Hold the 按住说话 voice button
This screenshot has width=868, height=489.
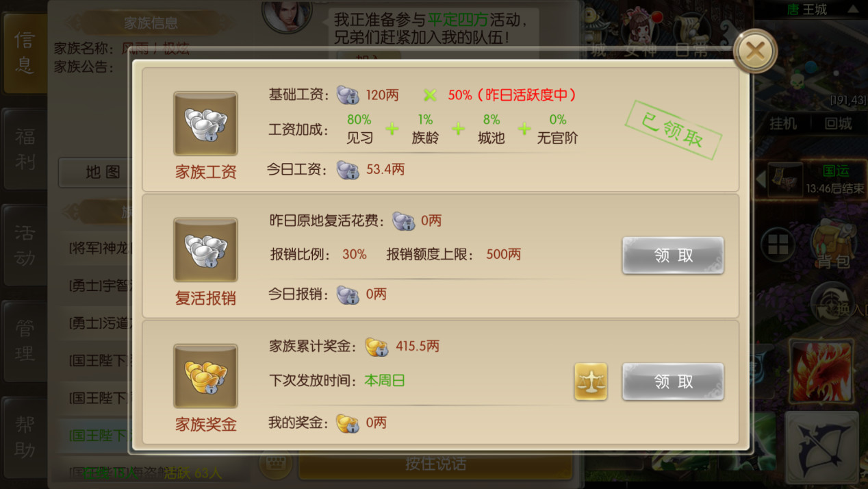point(435,464)
